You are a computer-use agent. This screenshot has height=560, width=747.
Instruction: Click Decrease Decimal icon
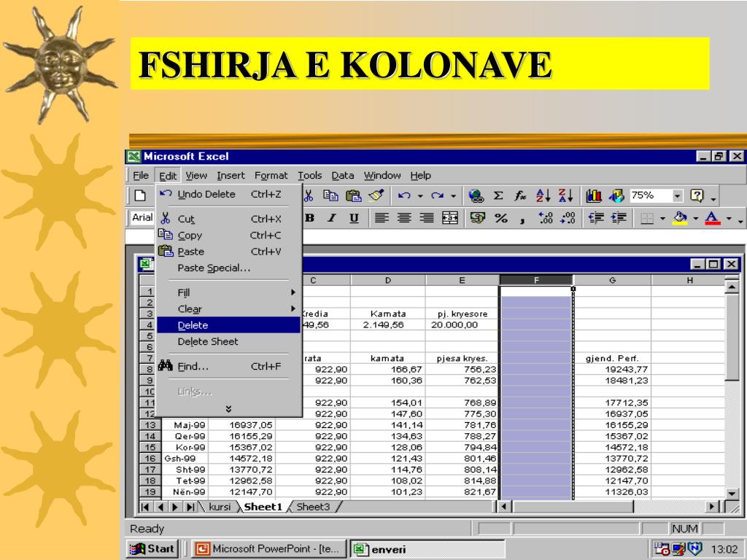pos(568,218)
